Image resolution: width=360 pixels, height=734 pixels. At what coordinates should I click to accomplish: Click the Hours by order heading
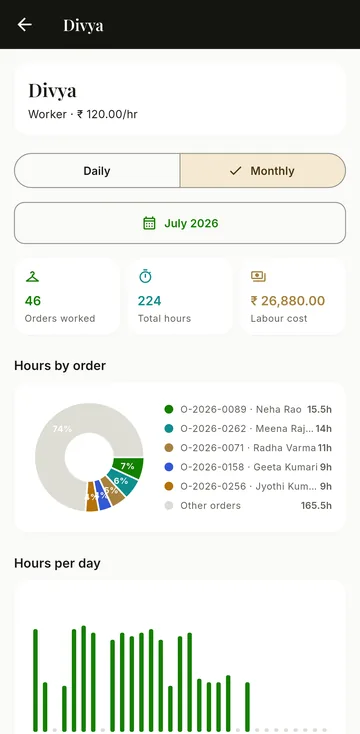(60, 366)
